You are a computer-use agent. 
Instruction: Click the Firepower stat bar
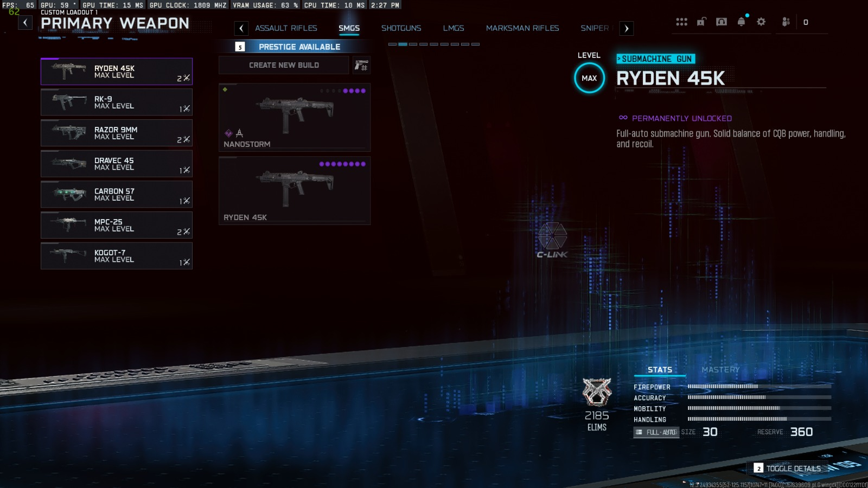[759, 387]
